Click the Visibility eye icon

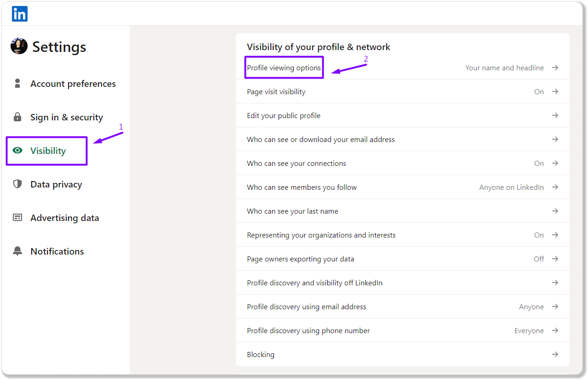[x=17, y=150]
